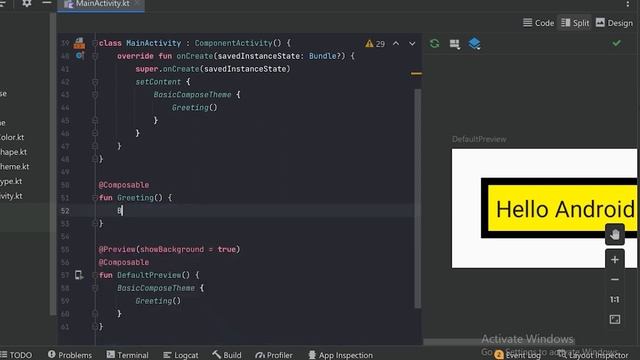
Task: Zoom out the preview with minus button
Action: coord(615,280)
